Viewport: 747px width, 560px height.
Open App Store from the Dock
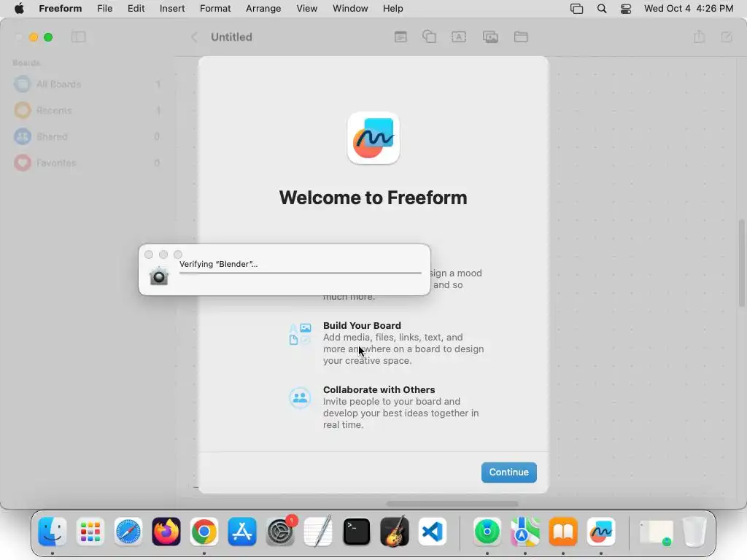(x=242, y=532)
